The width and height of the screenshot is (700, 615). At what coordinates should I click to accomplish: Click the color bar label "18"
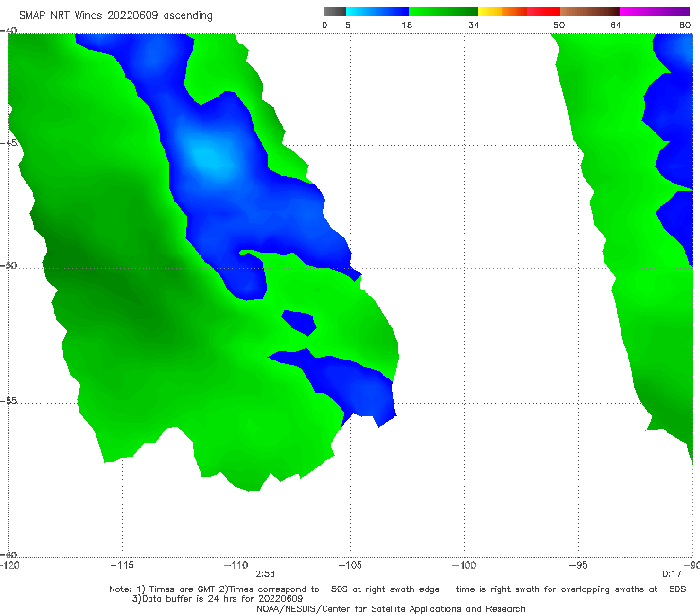coord(407,25)
